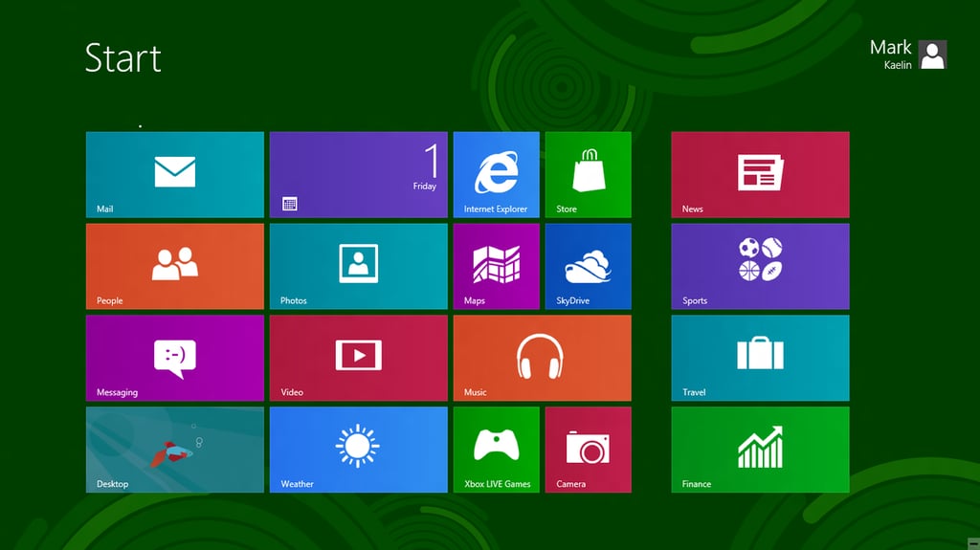Click the Mark Kaelin account picture

(x=932, y=55)
